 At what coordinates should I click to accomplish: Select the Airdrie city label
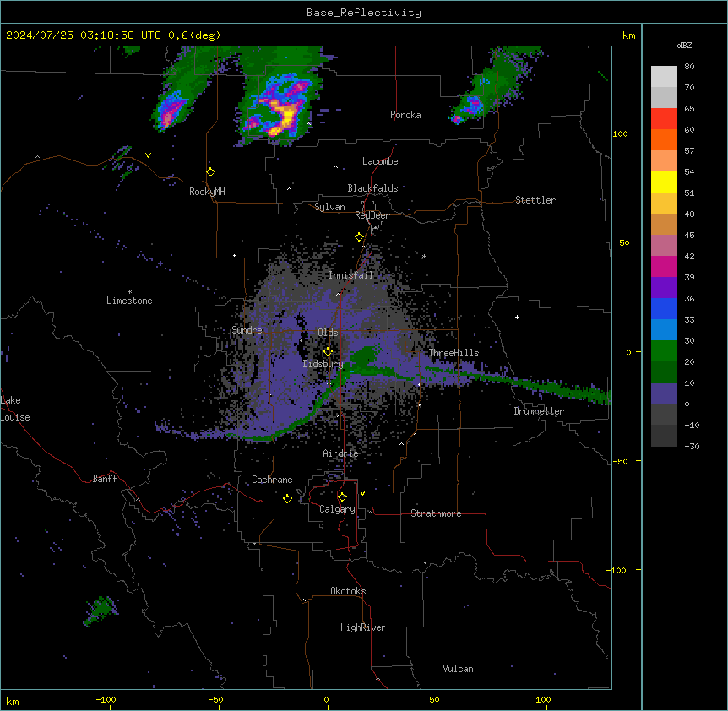point(341,453)
